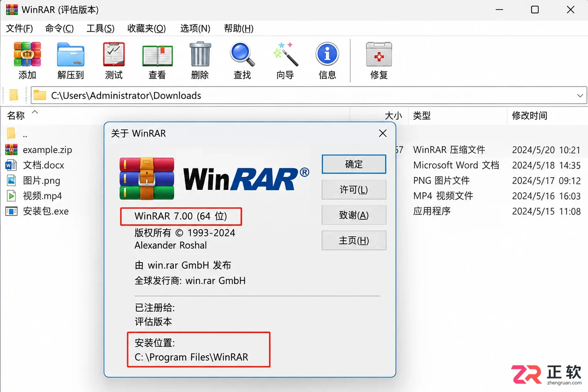588x392 pixels.
Task: Click the date "2024/5/17 09:12"
Action: (x=546, y=180)
